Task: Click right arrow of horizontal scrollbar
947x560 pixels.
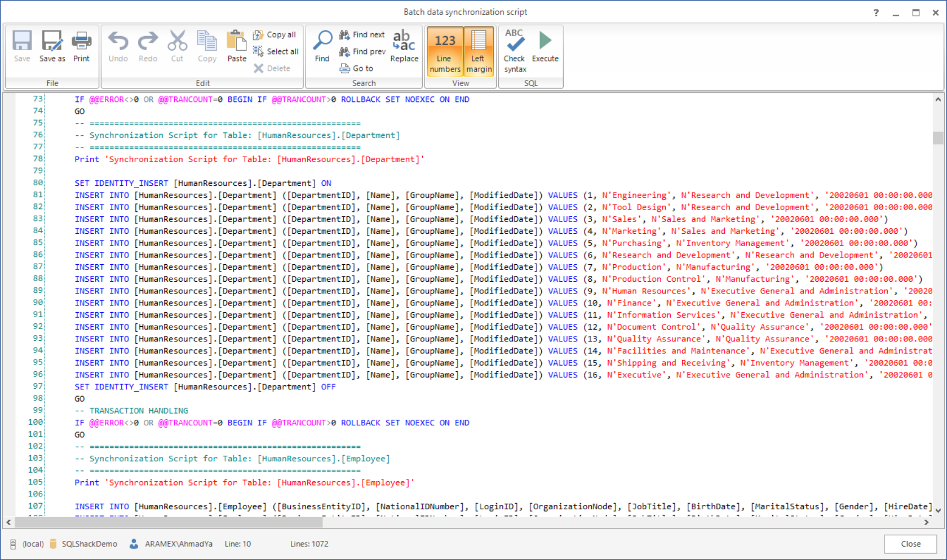Action: click(x=926, y=523)
